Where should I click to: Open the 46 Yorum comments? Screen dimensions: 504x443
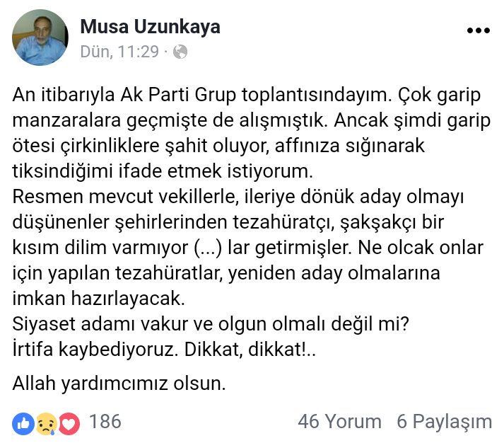pos(339,422)
